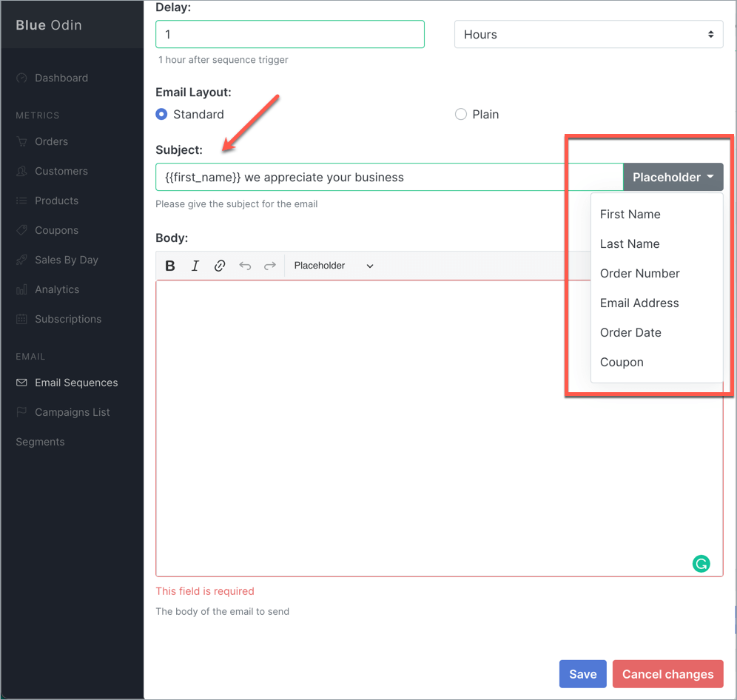Expand the Placeholder dropdown in the body toolbar
The image size is (737, 700).
tap(331, 266)
